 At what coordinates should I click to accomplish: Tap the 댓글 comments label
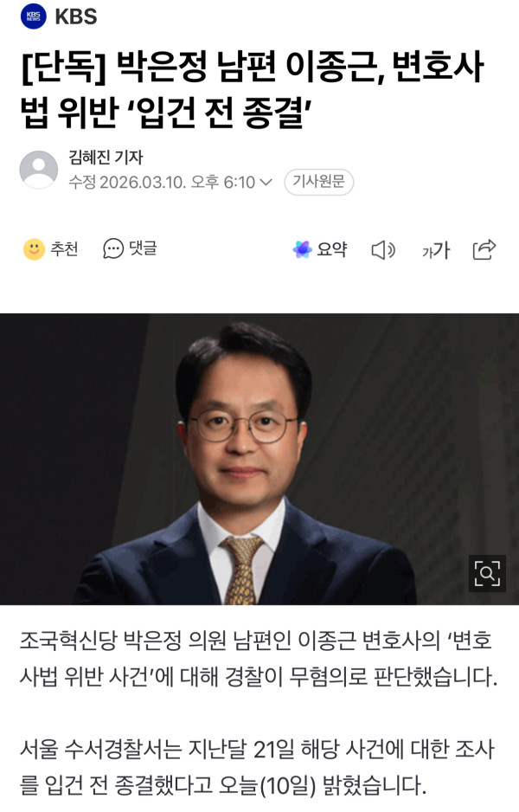[x=143, y=248]
